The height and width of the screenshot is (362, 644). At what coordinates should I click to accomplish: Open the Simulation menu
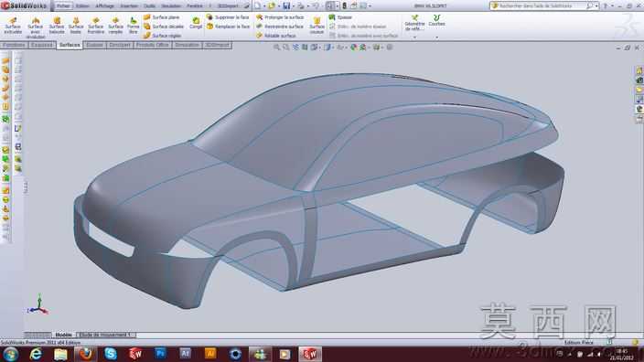point(171,5)
